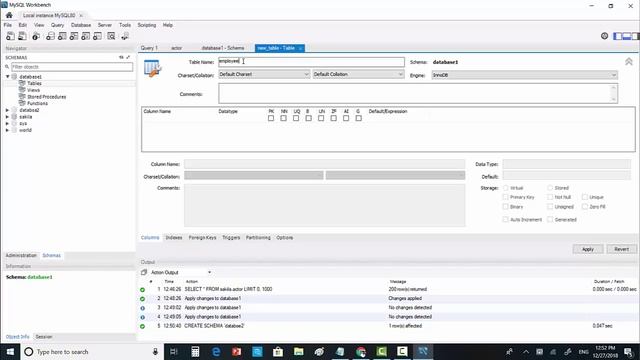Screen dimensions: 640x360
Task: Expand the world schema node
Action: pos(7,130)
